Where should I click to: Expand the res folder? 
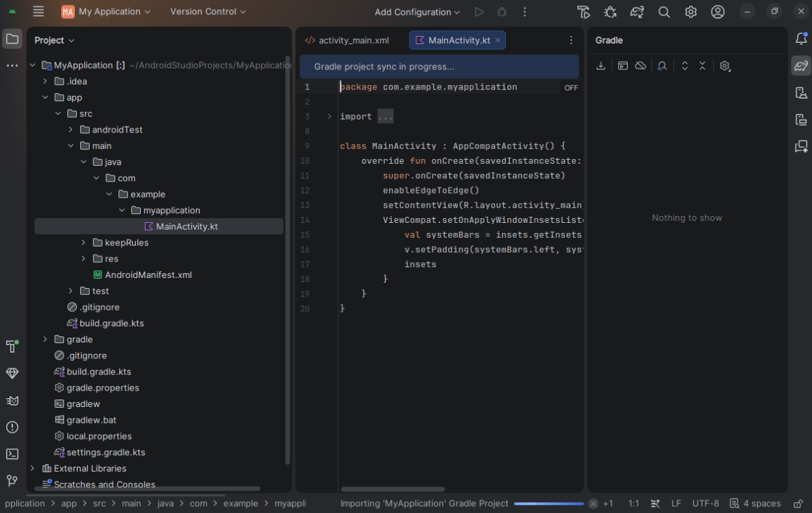[x=84, y=258]
